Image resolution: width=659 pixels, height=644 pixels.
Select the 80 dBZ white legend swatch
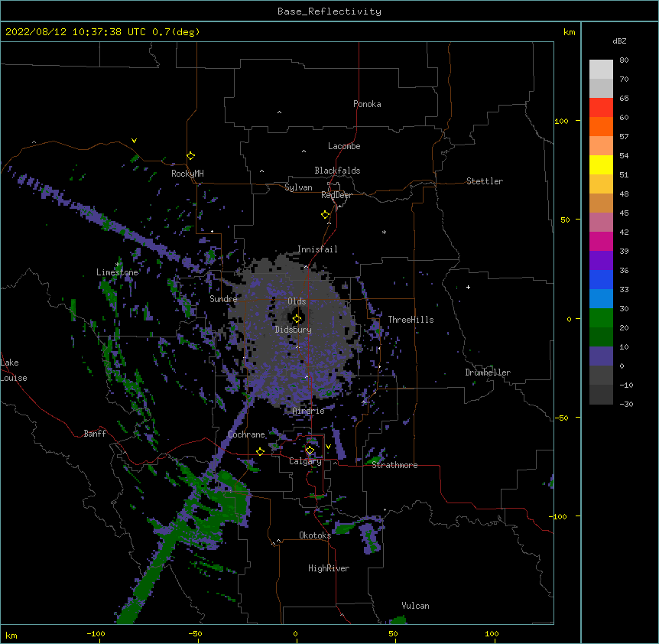click(x=601, y=70)
